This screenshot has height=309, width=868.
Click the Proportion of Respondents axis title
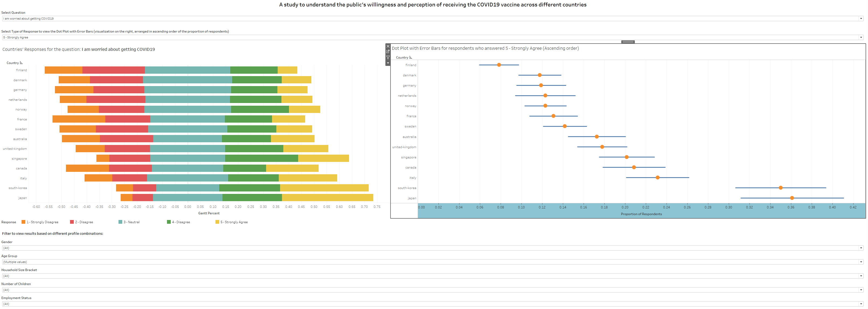pyautogui.click(x=641, y=214)
